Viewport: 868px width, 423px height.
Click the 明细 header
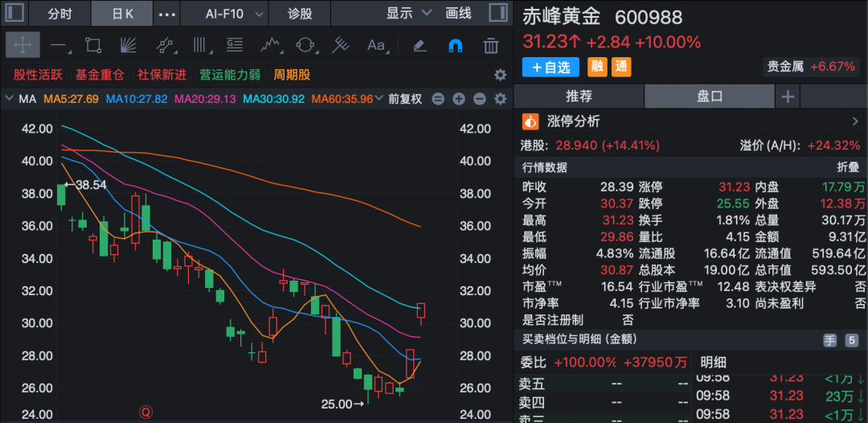[x=714, y=363]
